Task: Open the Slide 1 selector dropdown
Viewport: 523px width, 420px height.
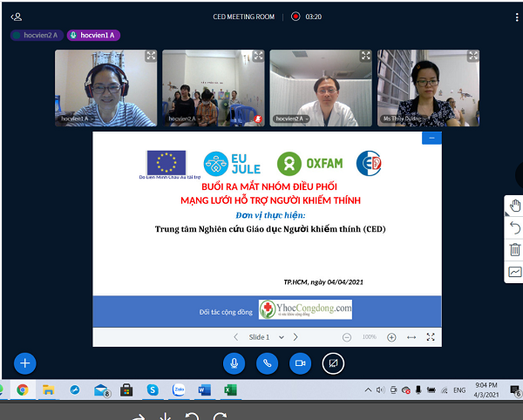Action: 266,337
